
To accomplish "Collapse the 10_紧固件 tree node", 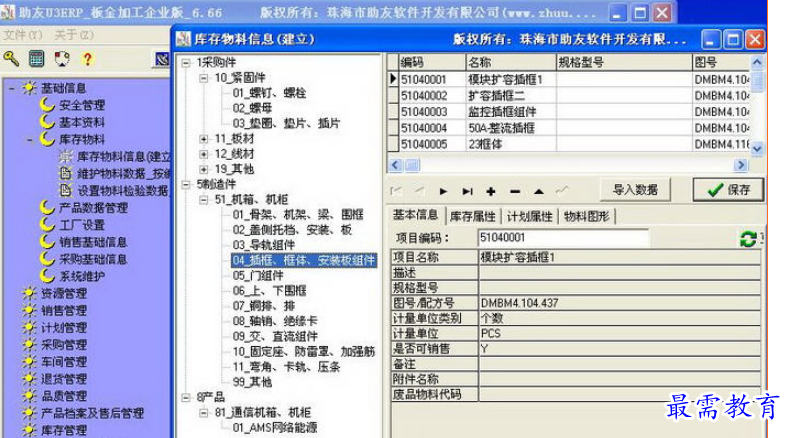I will pos(204,78).
